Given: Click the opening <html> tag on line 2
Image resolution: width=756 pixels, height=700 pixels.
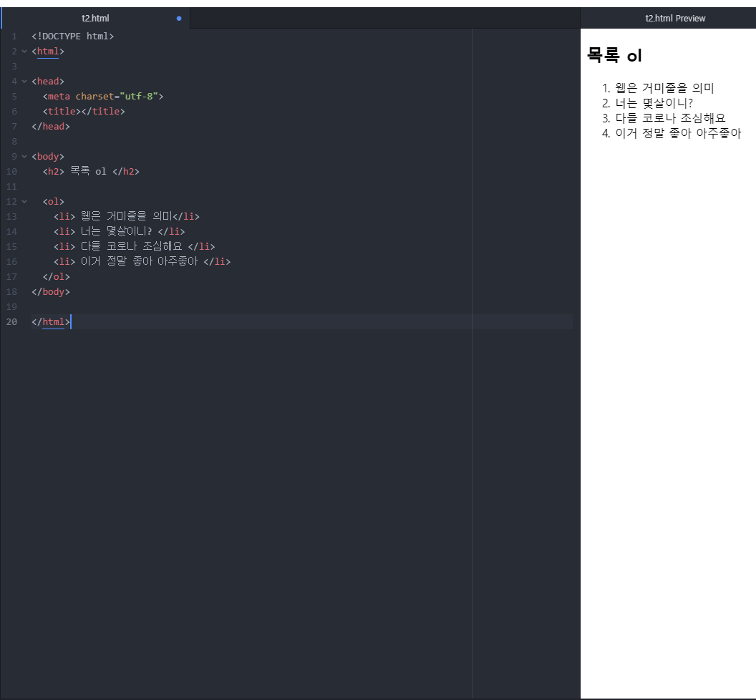Looking at the screenshot, I should 48,51.
